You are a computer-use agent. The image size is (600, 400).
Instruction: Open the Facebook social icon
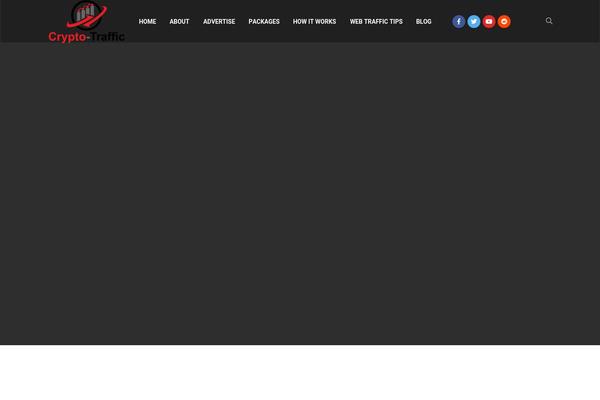click(x=458, y=21)
